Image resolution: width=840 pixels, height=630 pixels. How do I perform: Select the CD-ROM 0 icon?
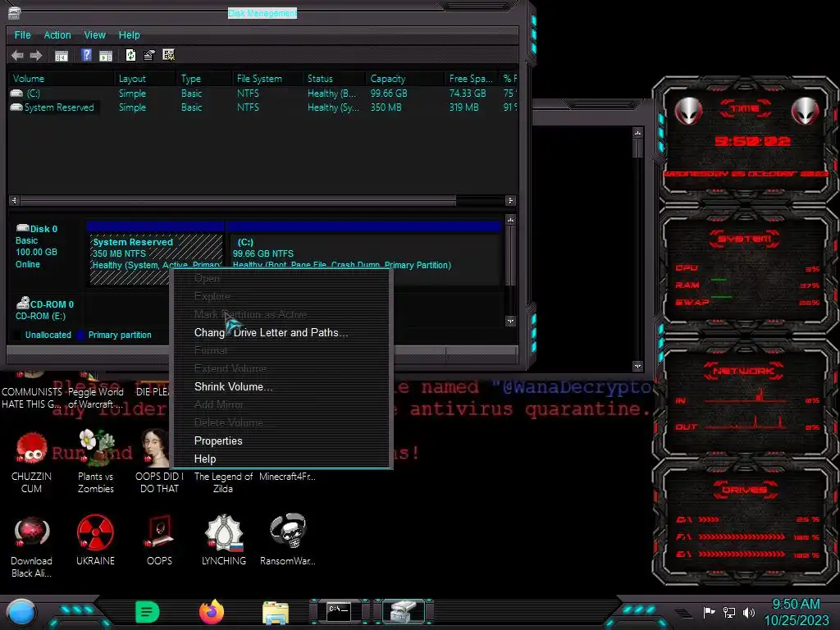point(22,304)
